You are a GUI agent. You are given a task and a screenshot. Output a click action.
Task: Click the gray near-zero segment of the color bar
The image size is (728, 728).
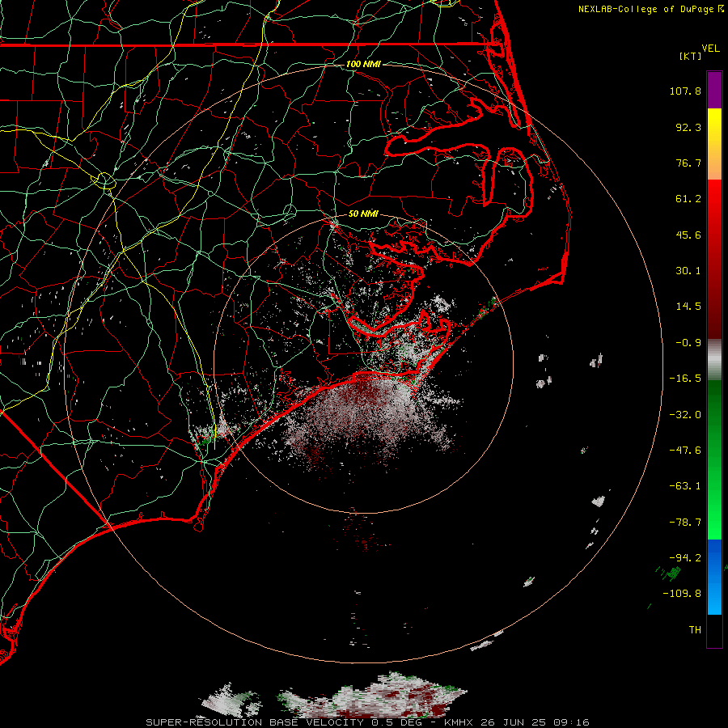coord(714,358)
